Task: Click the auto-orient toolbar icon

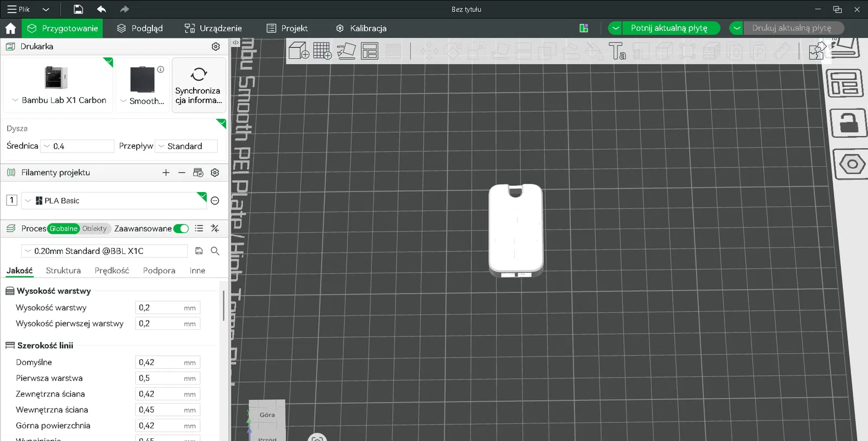Action: 346,51
